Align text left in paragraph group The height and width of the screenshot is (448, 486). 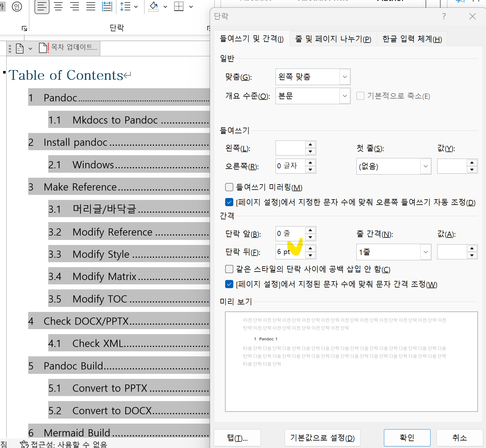(42, 7)
